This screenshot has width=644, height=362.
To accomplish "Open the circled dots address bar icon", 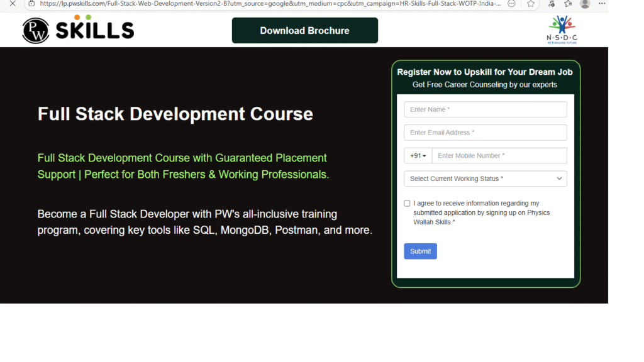I will (x=511, y=4).
